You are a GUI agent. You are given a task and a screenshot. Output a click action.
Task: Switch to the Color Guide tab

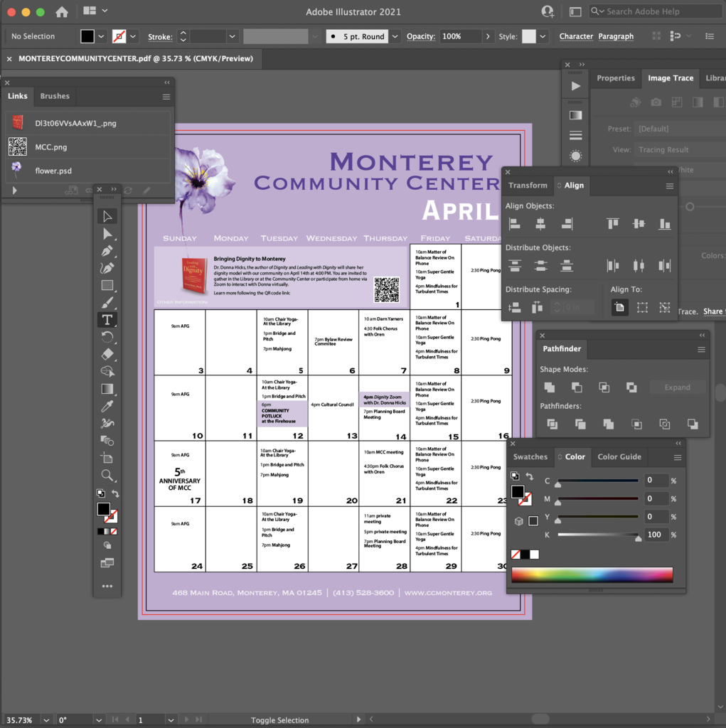[619, 457]
